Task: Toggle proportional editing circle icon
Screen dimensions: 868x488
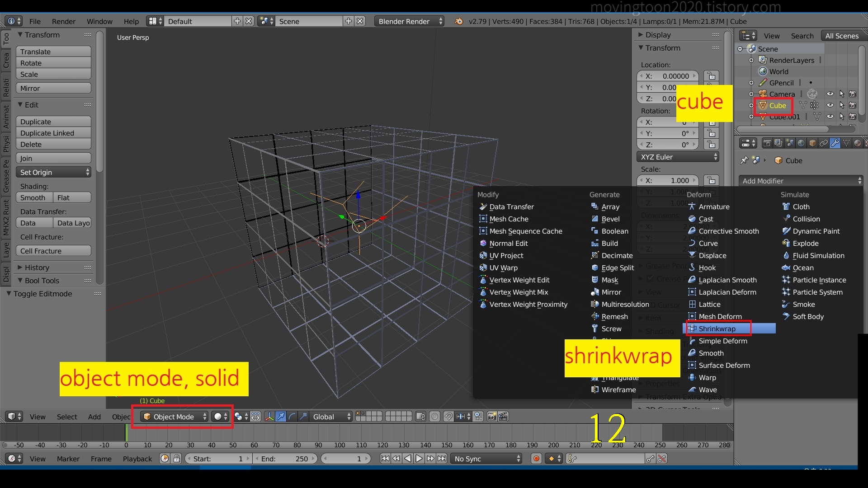Action: click(x=434, y=417)
